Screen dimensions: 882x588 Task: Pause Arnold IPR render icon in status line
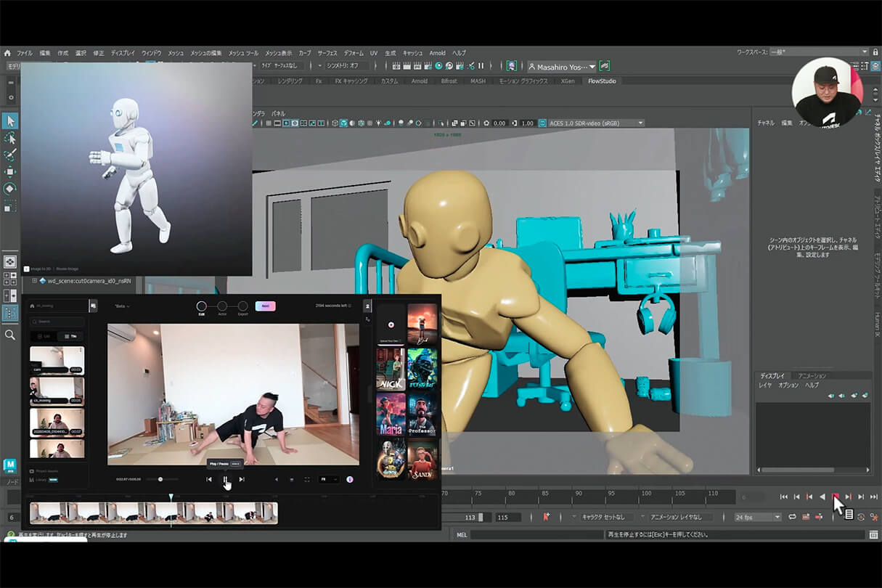point(481,65)
